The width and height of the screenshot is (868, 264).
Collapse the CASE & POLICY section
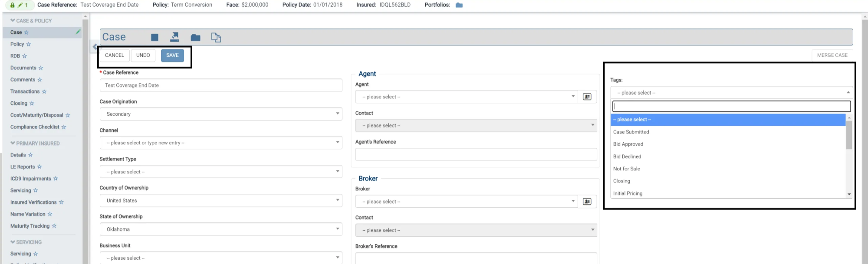pos(13,20)
